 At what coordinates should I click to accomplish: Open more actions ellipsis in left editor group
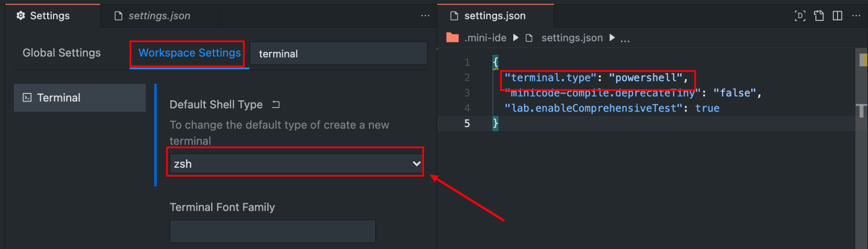[425, 16]
